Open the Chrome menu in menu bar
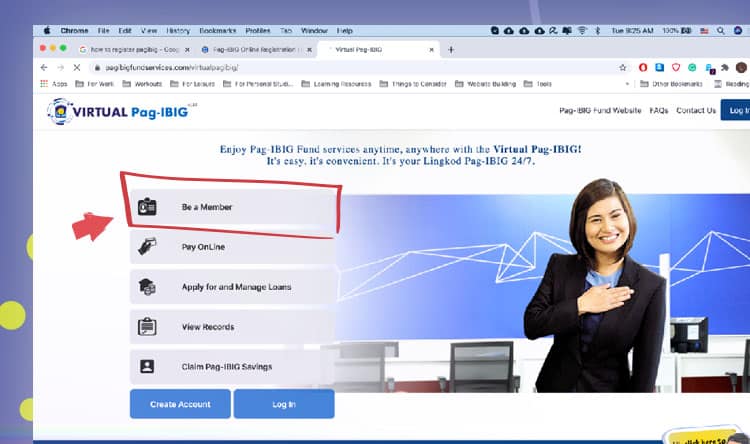The image size is (750, 444). click(x=74, y=30)
